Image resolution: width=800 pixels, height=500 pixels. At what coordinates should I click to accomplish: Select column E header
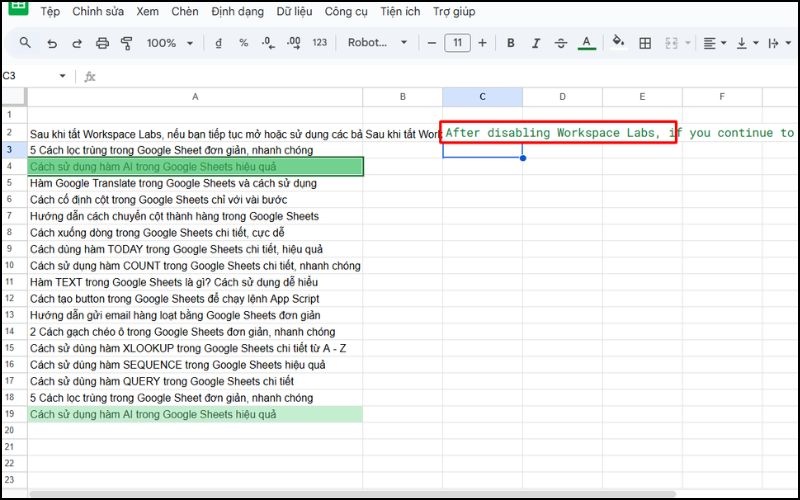pyautogui.click(x=642, y=97)
